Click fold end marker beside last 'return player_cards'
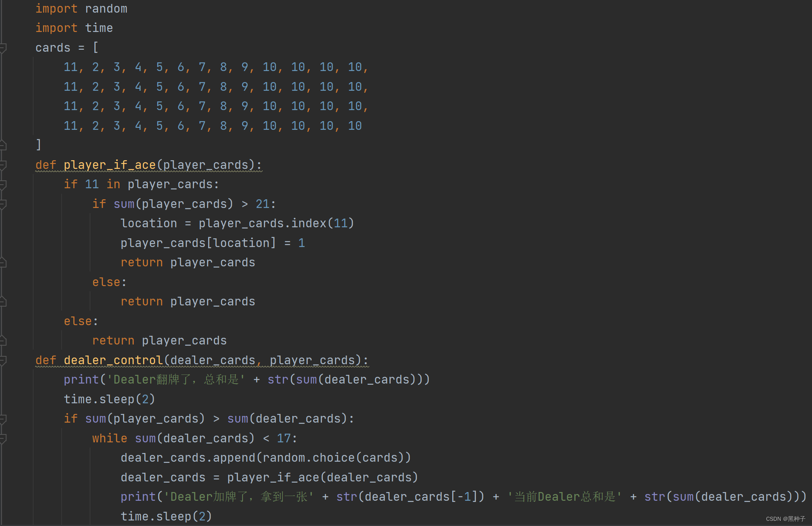 coord(3,341)
